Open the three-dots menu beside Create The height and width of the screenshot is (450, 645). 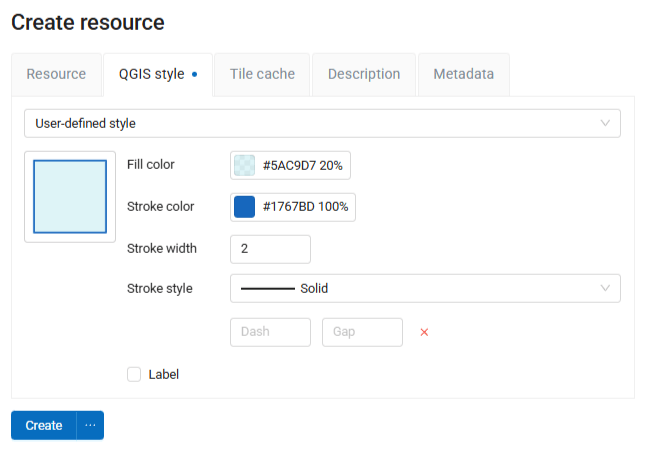pos(90,425)
